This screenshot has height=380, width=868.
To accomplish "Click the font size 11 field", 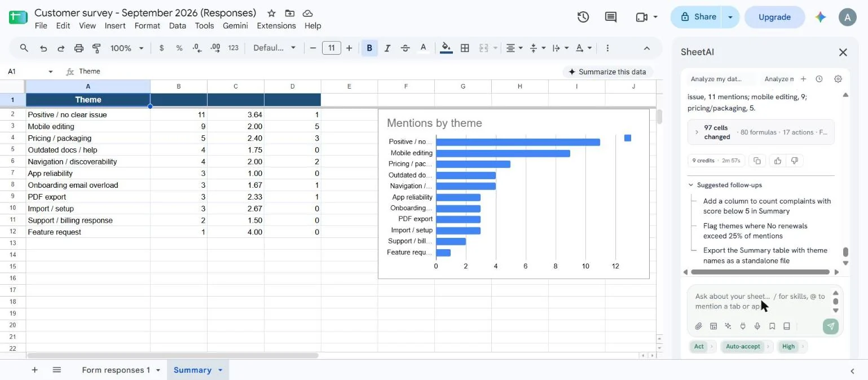I will (331, 48).
